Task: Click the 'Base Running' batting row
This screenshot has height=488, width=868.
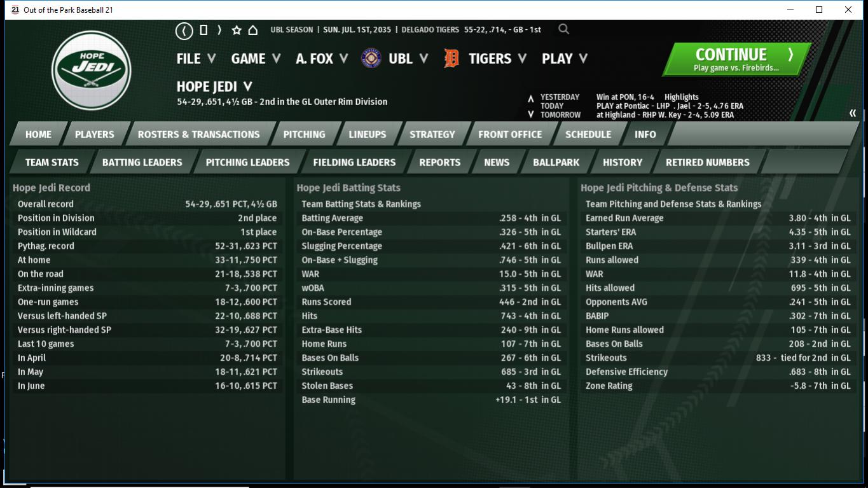Action: pyautogui.click(x=431, y=400)
